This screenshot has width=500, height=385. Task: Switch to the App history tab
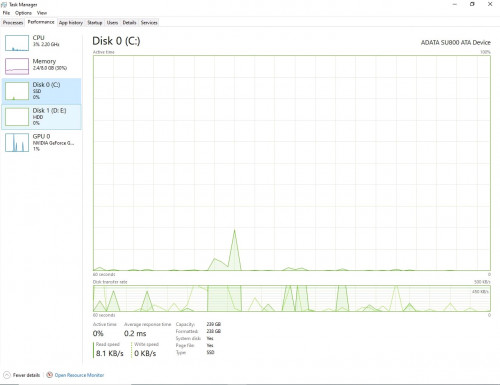coord(71,23)
